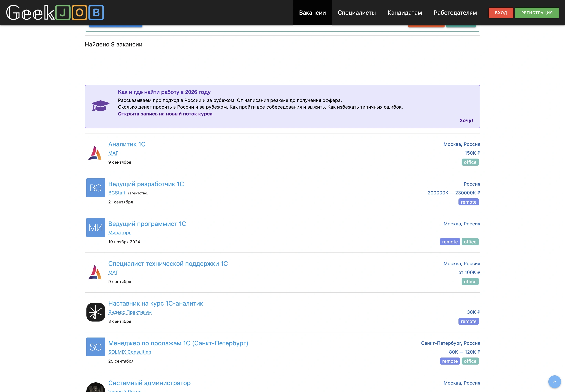The image size is (565, 392).
Task: Open the Вакансии tab
Action: tap(312, 13)
